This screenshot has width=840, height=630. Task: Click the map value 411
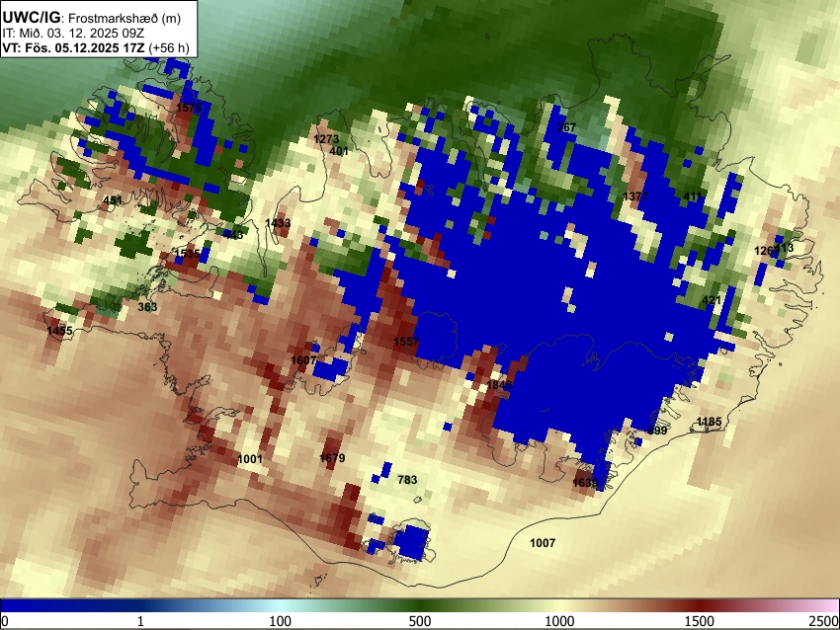(x=693, y=197)
